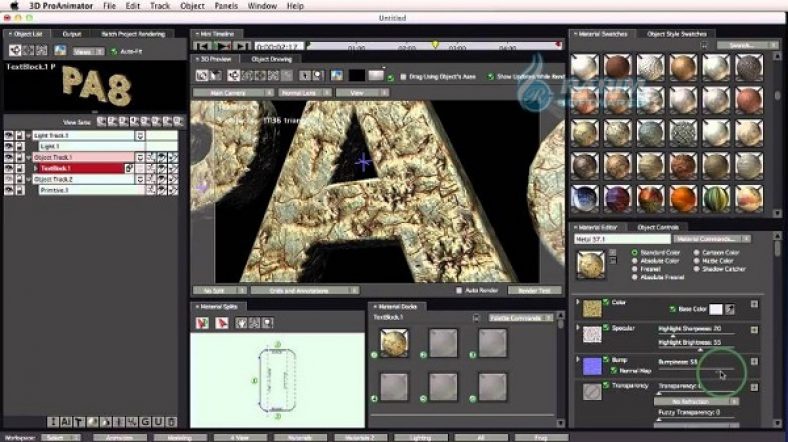Expand the Color channel disclosure triangle

click(578, 303)
